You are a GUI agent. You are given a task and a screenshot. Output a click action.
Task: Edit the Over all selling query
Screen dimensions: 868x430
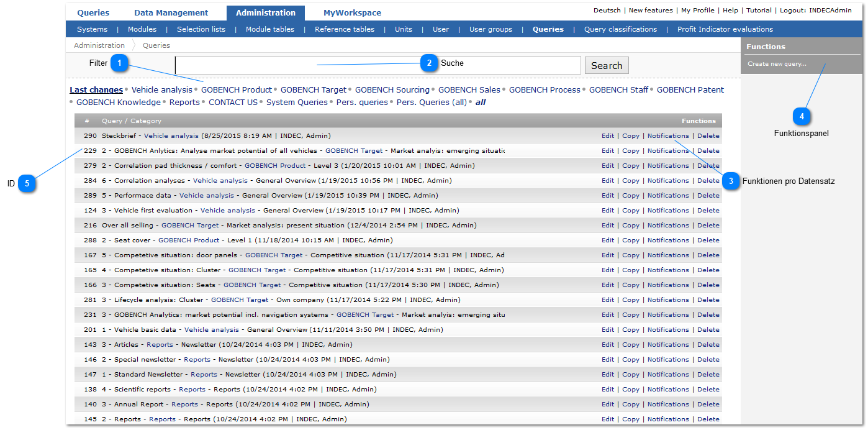tap(608, 226)
